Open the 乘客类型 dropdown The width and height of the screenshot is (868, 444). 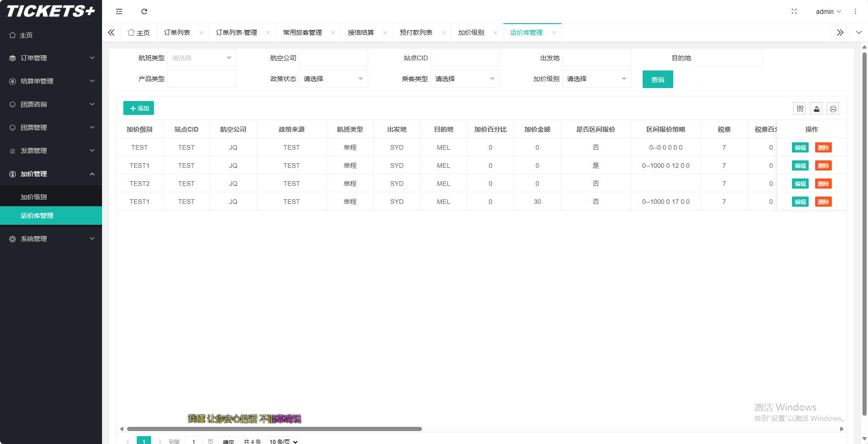tap(465, 79)
